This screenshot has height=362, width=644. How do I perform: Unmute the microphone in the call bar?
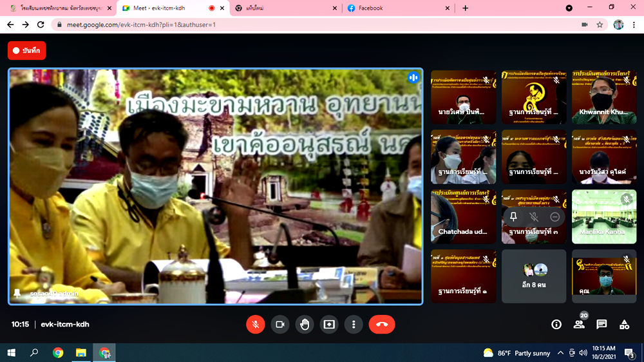coord(256,325)
